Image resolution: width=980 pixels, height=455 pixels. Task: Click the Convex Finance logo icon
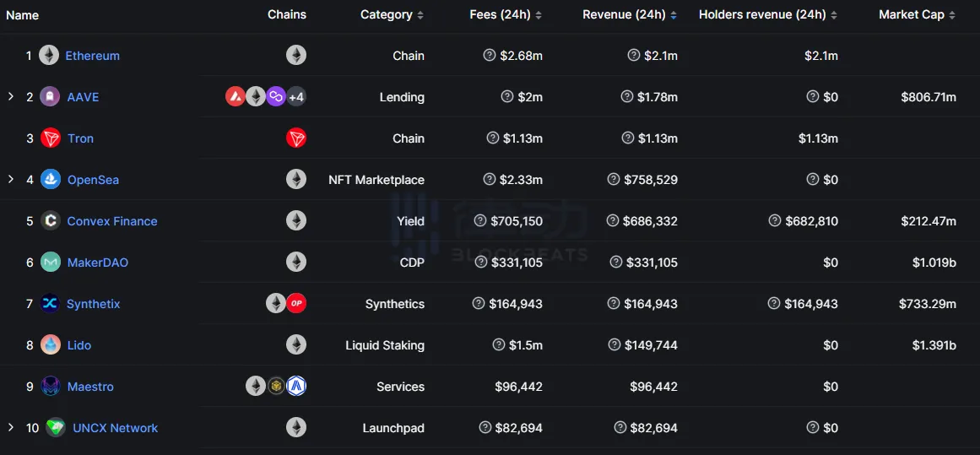51,221
